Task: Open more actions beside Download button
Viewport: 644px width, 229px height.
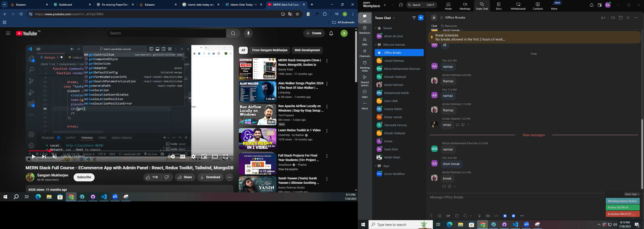Action: (229, 178)
